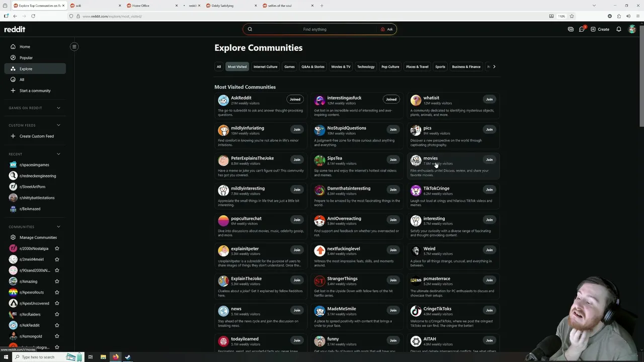644x362 pixels.
Task: Collapse the Recent section
Action: tap(58, 154)
